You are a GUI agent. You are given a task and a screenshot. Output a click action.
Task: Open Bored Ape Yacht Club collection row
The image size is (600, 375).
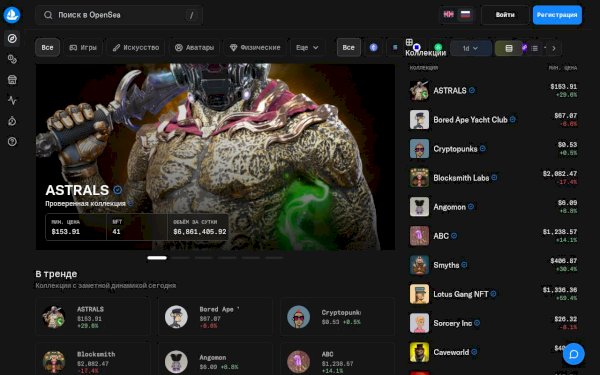(x=493, y=120)
